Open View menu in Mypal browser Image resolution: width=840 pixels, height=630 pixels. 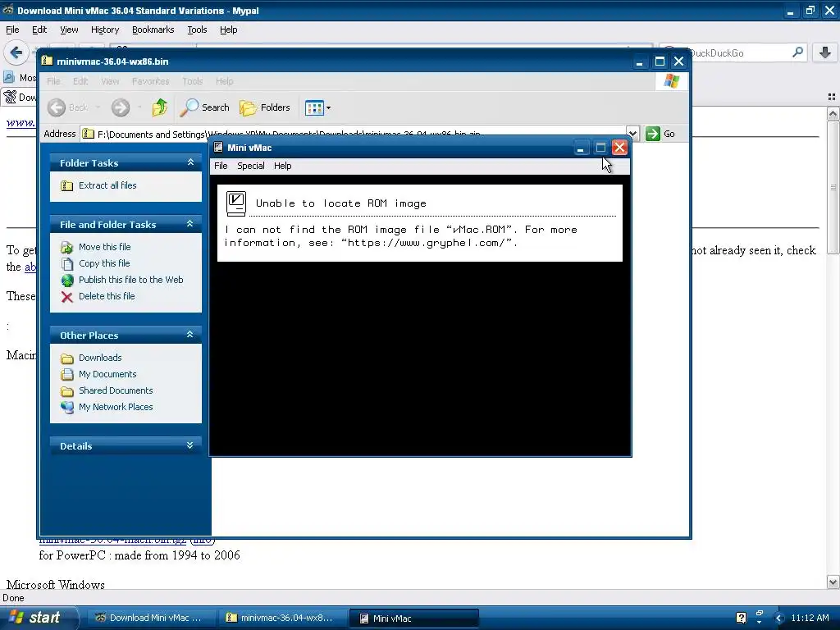pyautogui.click(x=69, y=30)
